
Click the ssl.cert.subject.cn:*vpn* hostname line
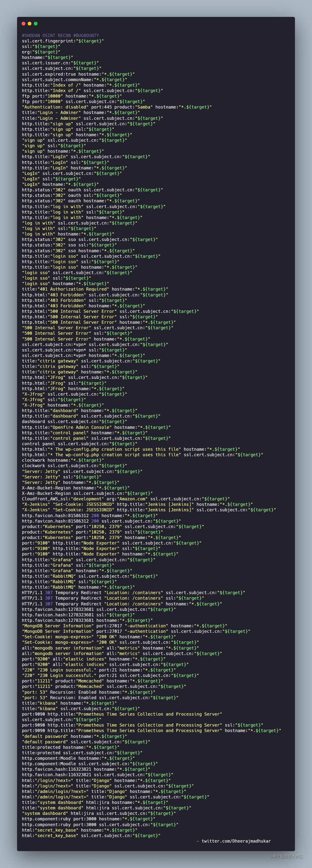click(x=84, y=355)
